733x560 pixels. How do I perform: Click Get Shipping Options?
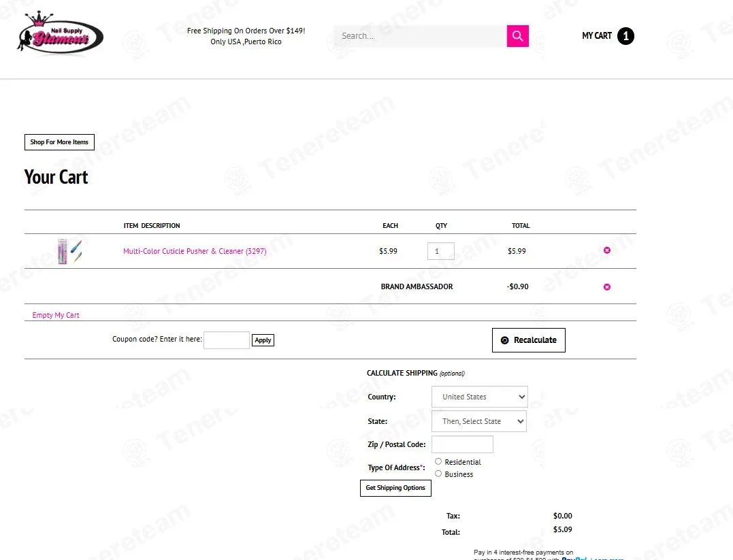tap(395, 488)
